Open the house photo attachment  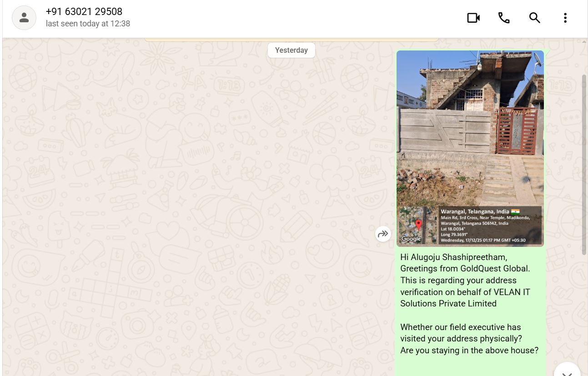tap(470, 149)
